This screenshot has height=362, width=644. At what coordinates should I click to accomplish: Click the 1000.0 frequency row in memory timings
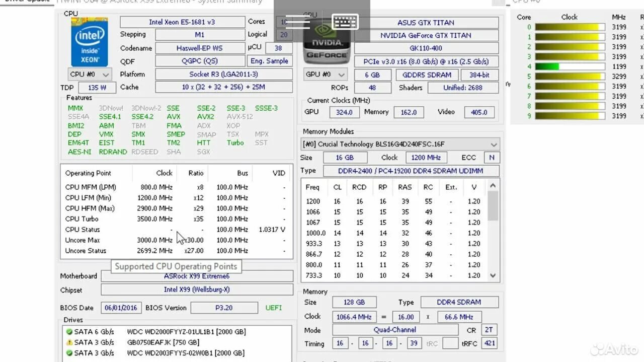[394, 233]
